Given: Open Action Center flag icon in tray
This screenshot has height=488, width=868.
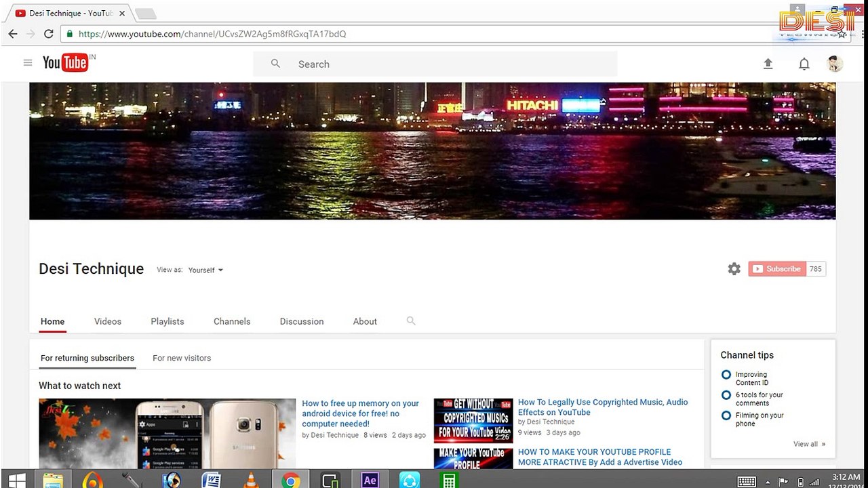Looking at the screenshot, I should pyautogui.click(x=784, y=483).
